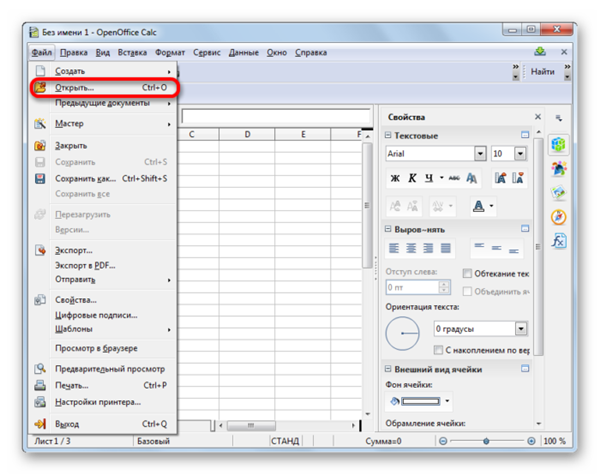600x475 pixels.
Task: Expand the Создать submenu
Action: coord(102,71)
